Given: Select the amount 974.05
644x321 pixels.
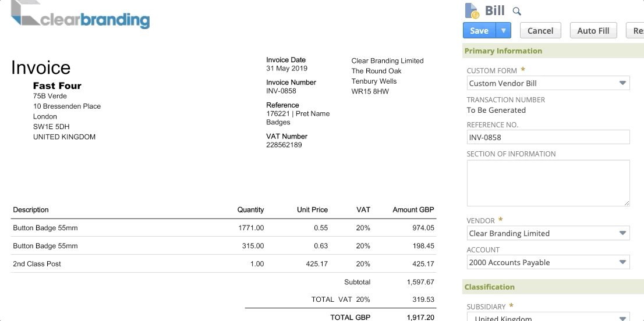Looking at the screenshot, I should (423, 228).
